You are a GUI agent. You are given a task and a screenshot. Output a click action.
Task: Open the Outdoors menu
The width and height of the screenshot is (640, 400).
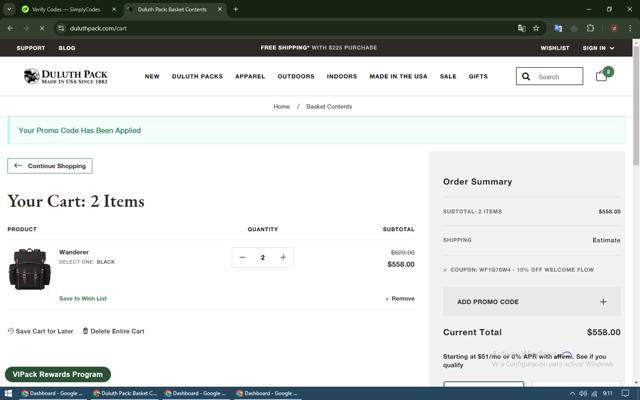(x=296, y=76)
